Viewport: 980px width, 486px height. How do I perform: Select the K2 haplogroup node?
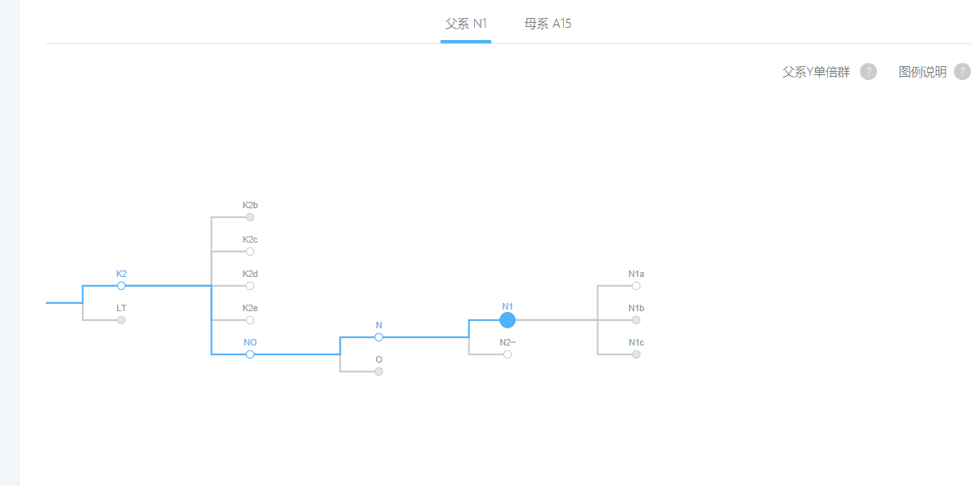click(x=121, y=286)
